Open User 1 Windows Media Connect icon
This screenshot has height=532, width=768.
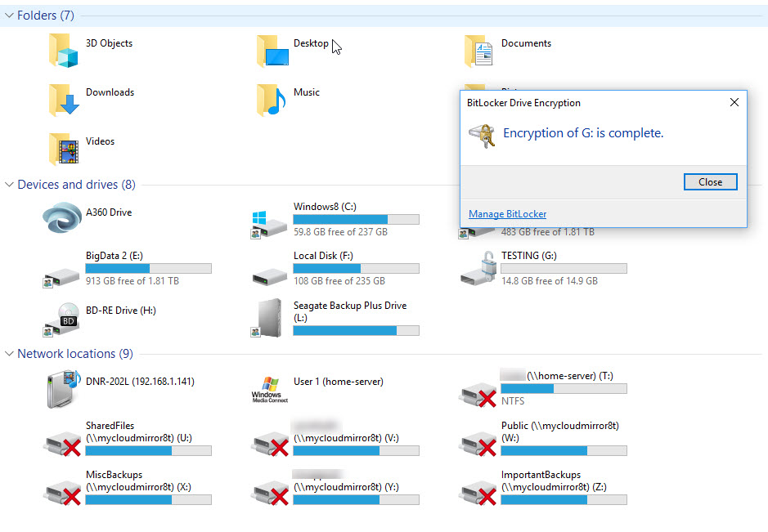coord(270,390)
